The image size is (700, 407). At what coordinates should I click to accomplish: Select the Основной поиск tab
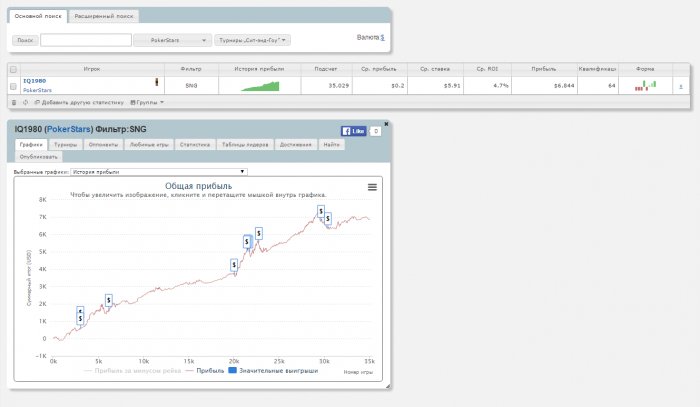click(x=38, y=16)
